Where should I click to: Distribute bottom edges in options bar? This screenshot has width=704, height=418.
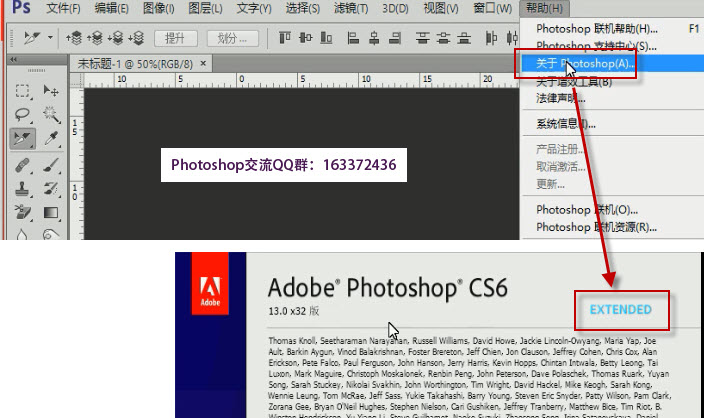click(x=464, y=38)
